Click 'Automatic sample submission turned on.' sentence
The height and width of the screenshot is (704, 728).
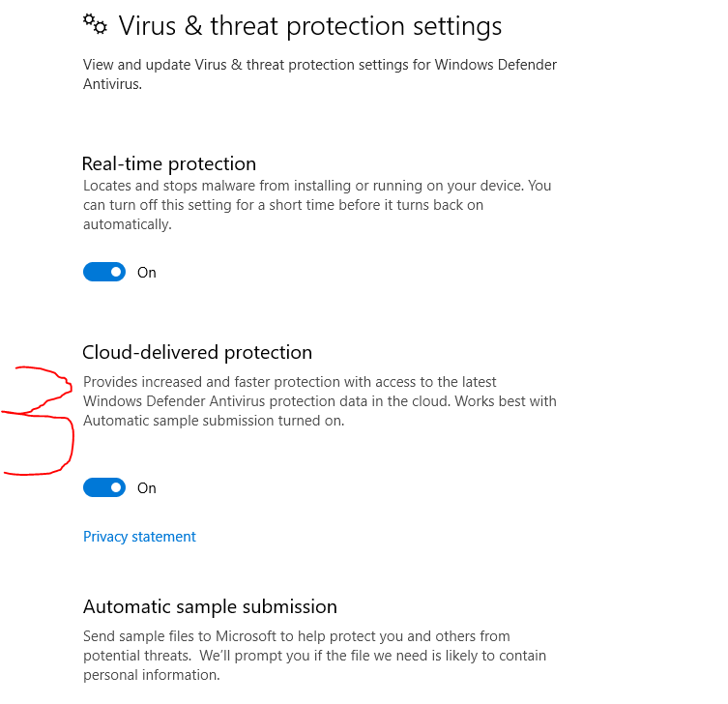pos(214,421)
